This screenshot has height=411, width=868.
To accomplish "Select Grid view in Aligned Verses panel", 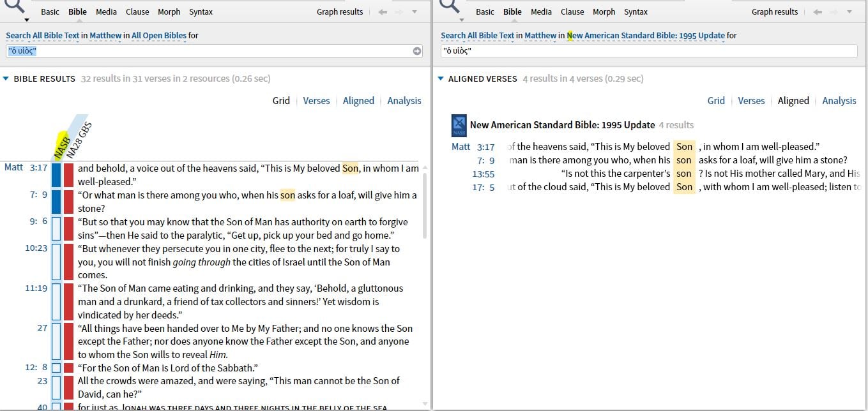I will tap(716, 101).
